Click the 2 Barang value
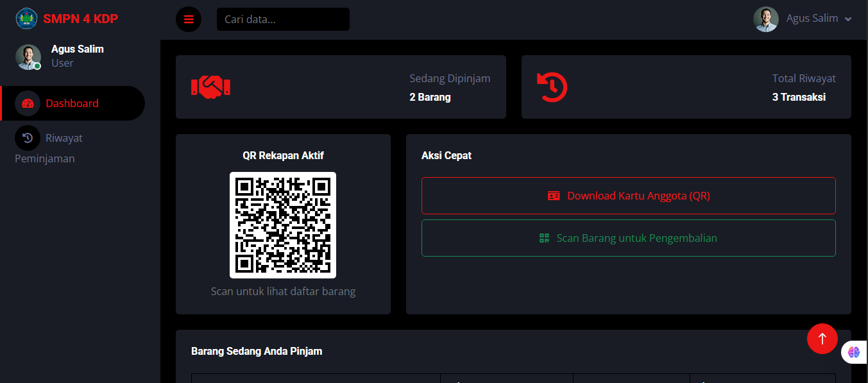The height and width of the screenshot is (383, 868). (430, 98)
